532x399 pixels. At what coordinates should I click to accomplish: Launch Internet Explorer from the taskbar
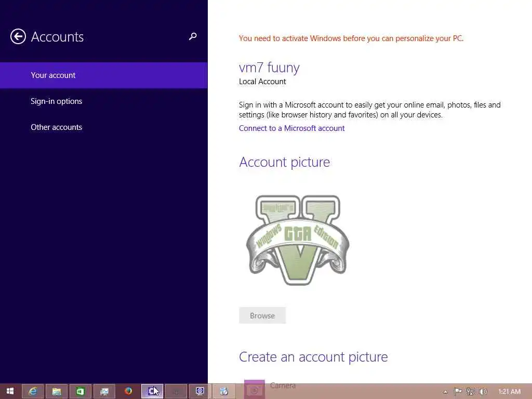coord(33,391)
